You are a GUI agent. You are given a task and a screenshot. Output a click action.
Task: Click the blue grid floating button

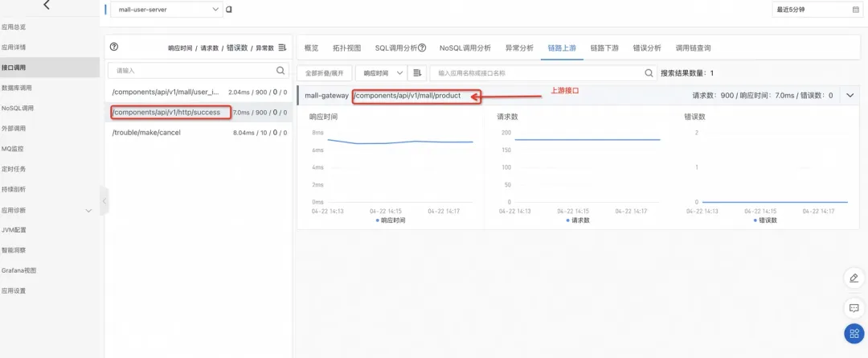tap(854, 334)
